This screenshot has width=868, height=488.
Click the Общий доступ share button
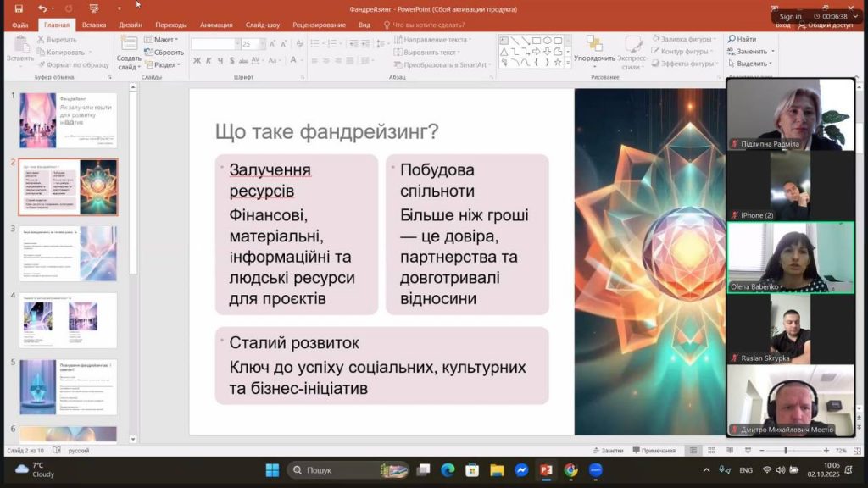click(826, 25)
